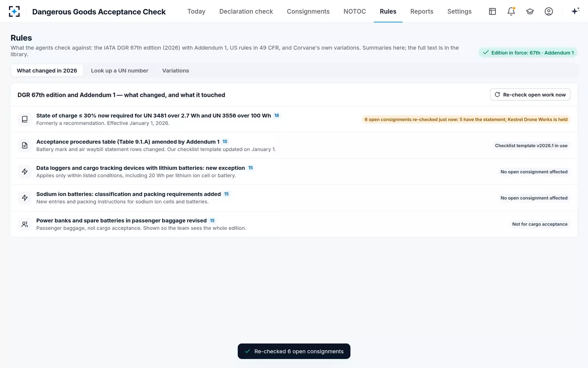The image size is (588, 368).
Task: Open the Declaration check tab
Action: [246, 11]
